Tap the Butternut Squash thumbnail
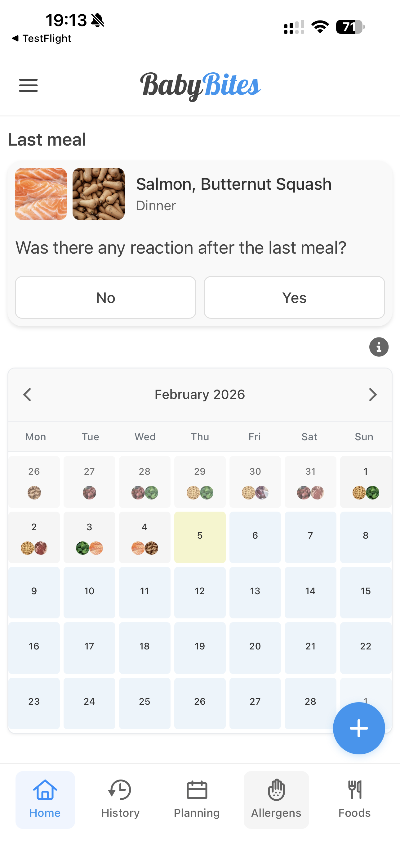 tap(98, 194)
